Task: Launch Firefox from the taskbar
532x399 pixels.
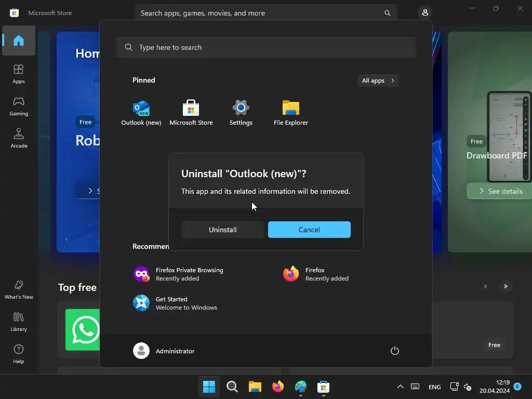Action: [278, 387]
